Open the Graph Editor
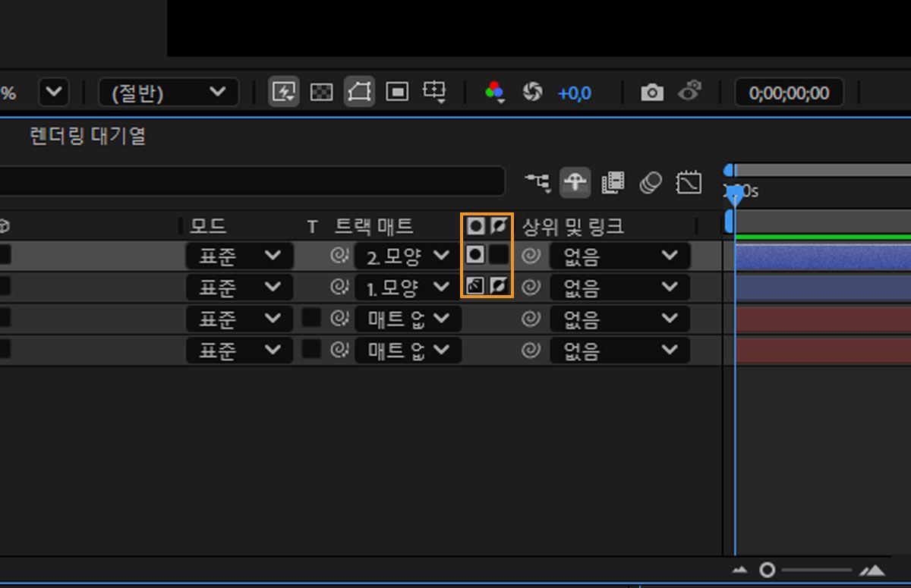The height and width of the screenshot is (588, 911). point(689,182)
